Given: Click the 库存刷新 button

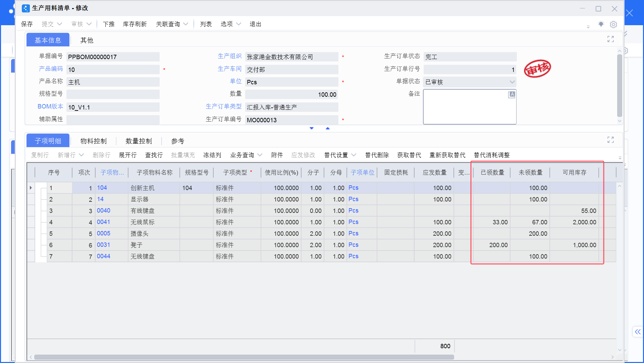Looking at the screenshot, I should (135, 24).
